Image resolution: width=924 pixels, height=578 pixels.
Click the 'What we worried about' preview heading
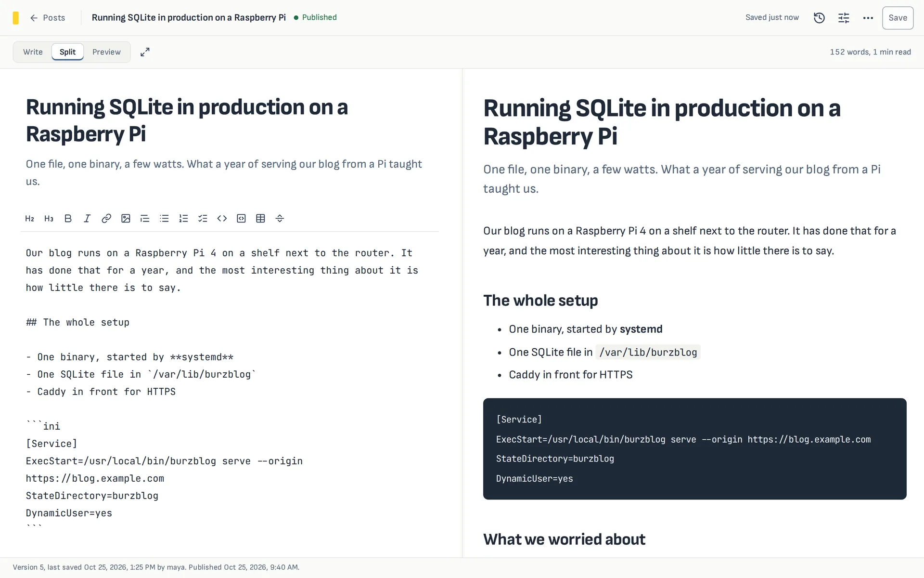564,539
